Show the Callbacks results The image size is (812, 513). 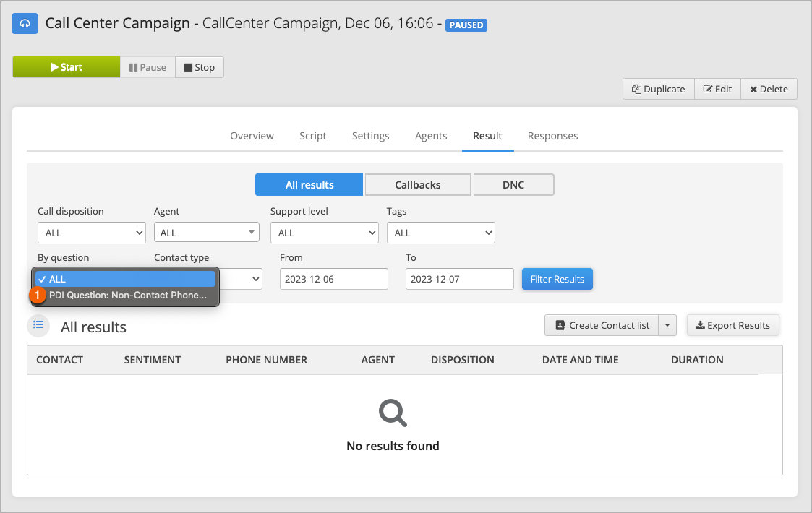click(x=418, y=185)
